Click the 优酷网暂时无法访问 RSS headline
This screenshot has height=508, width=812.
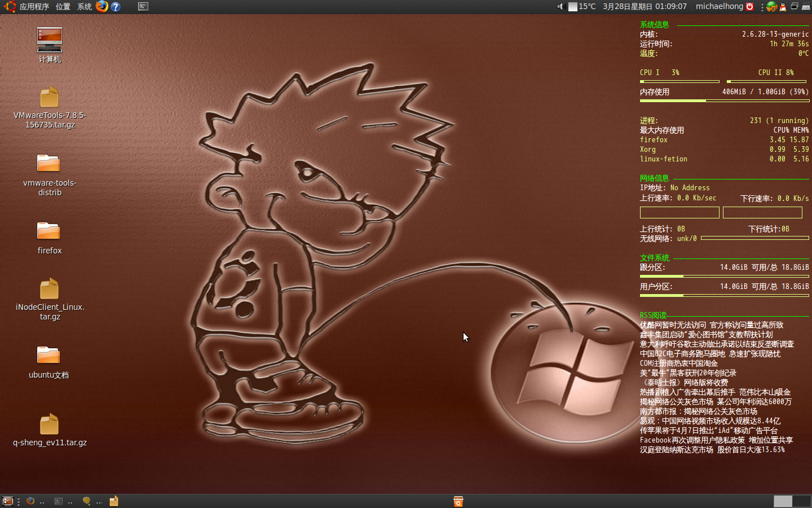[x=712, y=325]
